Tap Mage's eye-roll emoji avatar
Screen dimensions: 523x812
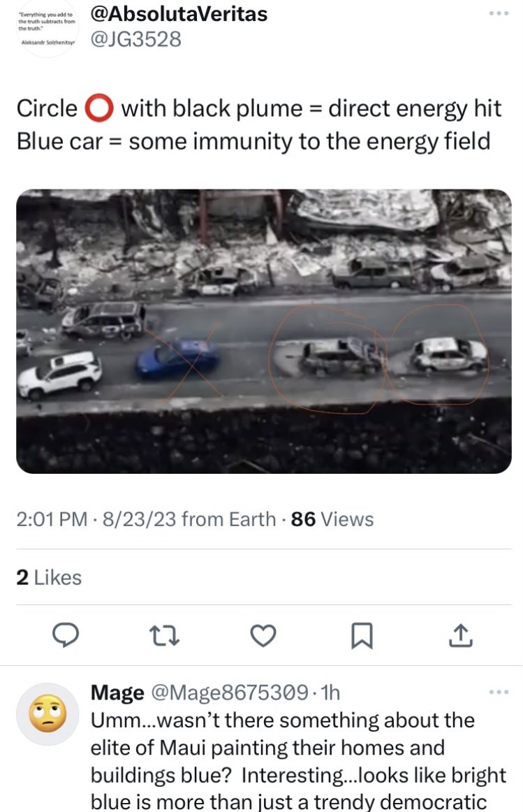pos(46,713)
